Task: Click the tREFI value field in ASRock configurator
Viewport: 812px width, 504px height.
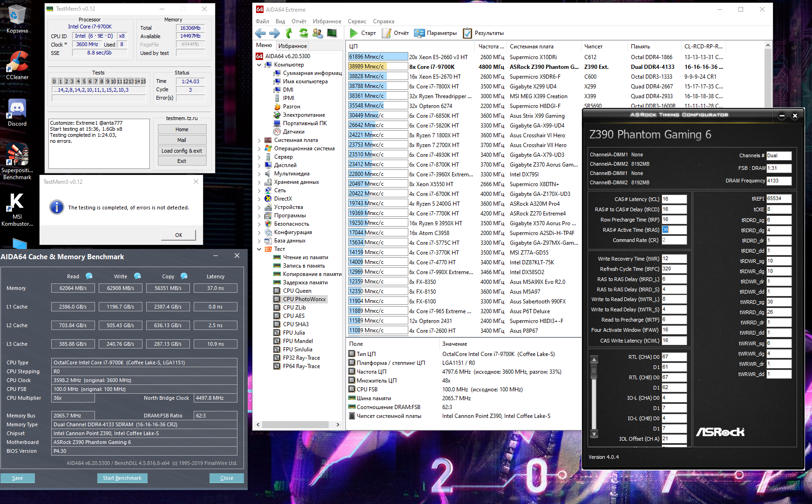Action: [779, 199]
